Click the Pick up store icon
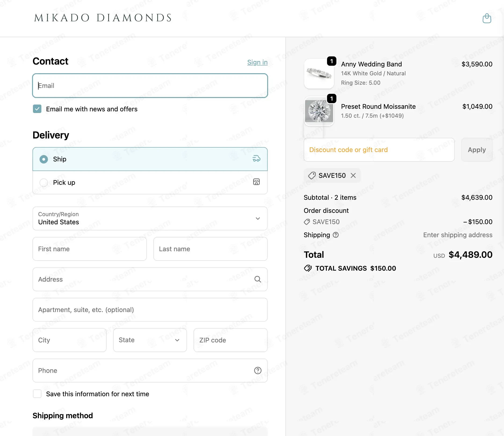The height and width of the screenshot is (436, 504). tap(256, 182)
